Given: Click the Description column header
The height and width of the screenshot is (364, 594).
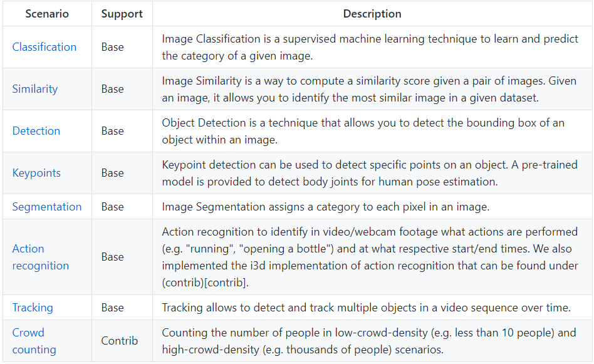Looking at the screenshot, I should (x=372, y=14).
